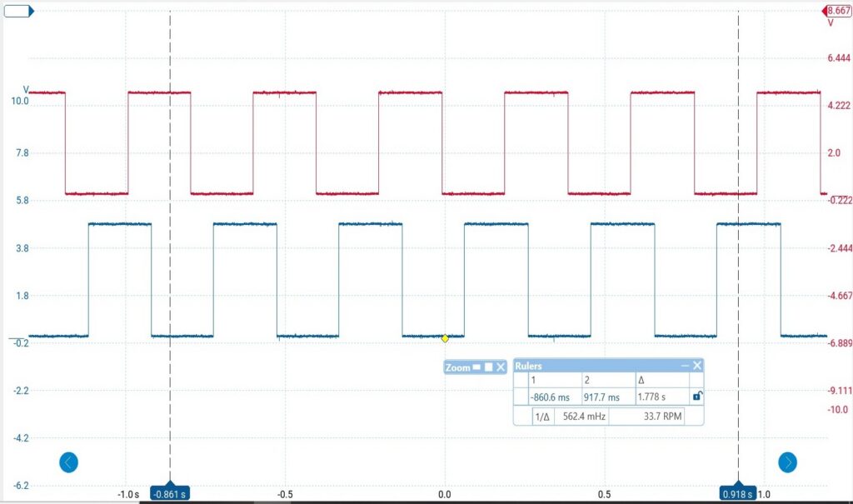
Task: Select the -0.861 s time ruler handle
Action: pos(170,494)
